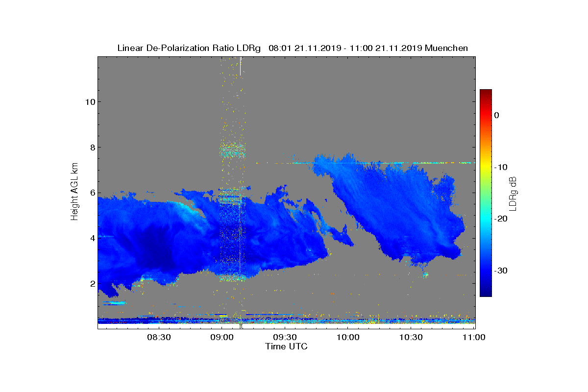Click the cyan horizontal line at 7.3 km
Viewport: 588px width, 392px height.
coord(365,163)
